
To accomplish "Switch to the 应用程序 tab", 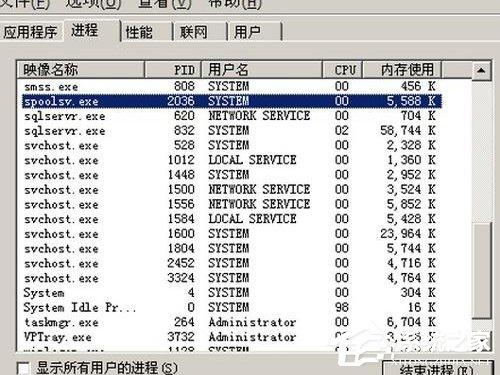I will (x=31, y=32).
